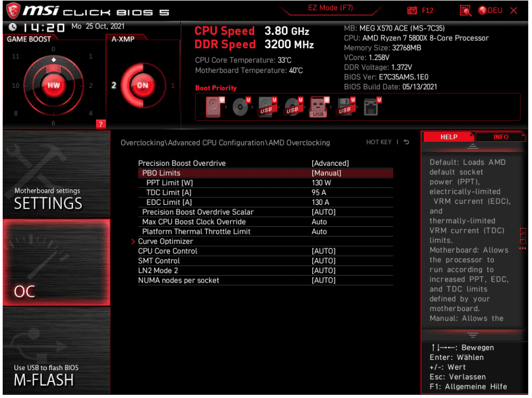Click the PPT Limit [W] label
Image resolution: width=532 pixels, height=398 pixels.
169,183
